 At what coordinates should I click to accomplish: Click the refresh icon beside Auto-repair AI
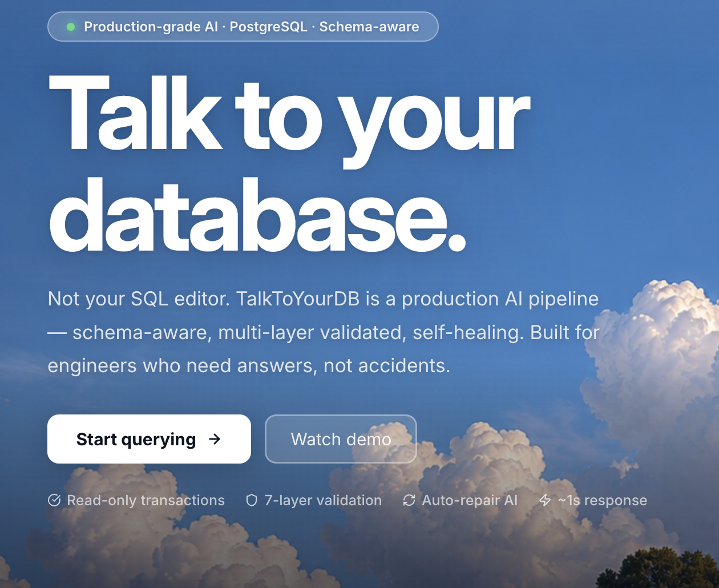tap(409, 501)
